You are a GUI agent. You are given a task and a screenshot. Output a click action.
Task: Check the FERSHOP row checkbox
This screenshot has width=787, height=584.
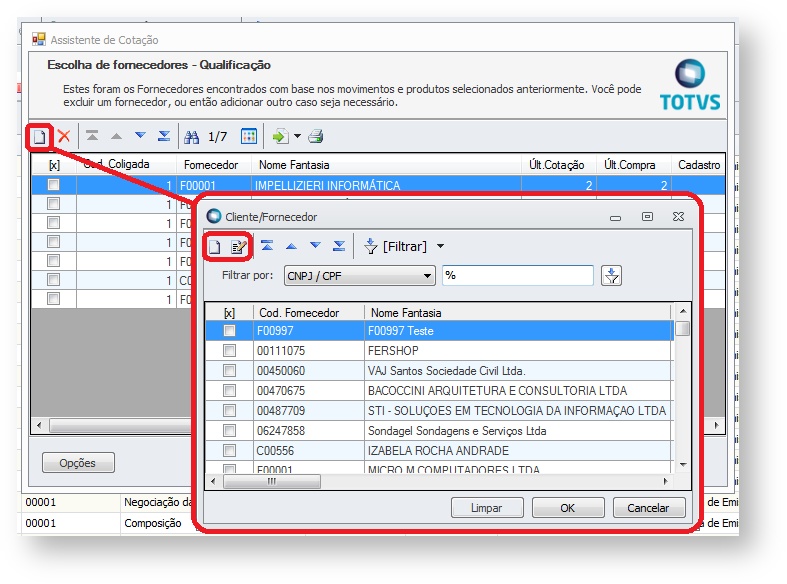point(229,350)
